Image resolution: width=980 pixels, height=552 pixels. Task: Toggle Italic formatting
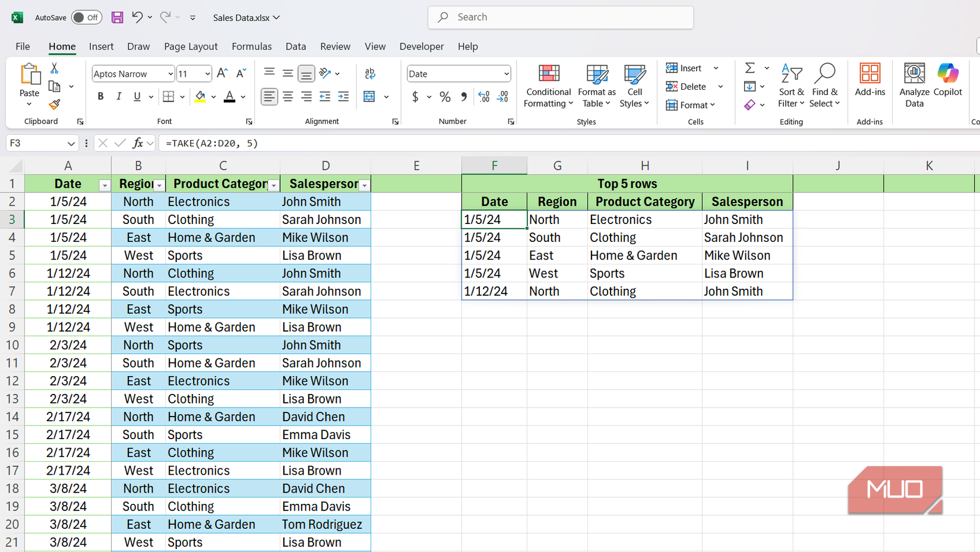pyautogui.click(x=119, y=96)
